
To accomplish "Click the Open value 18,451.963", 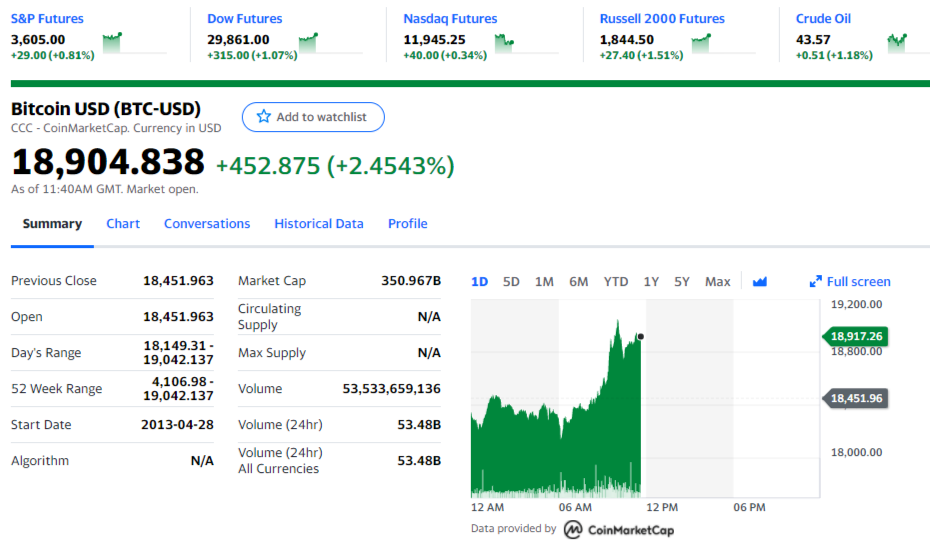I will click(178, 317).
